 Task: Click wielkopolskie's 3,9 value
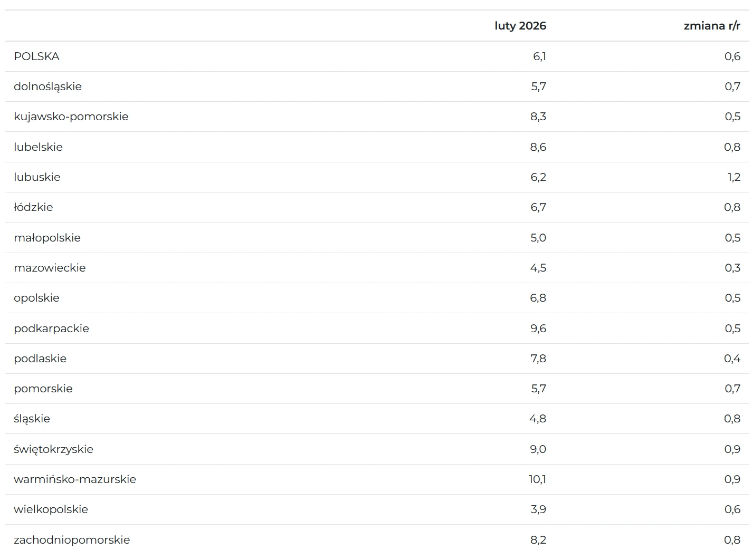[x=538, y=509]
